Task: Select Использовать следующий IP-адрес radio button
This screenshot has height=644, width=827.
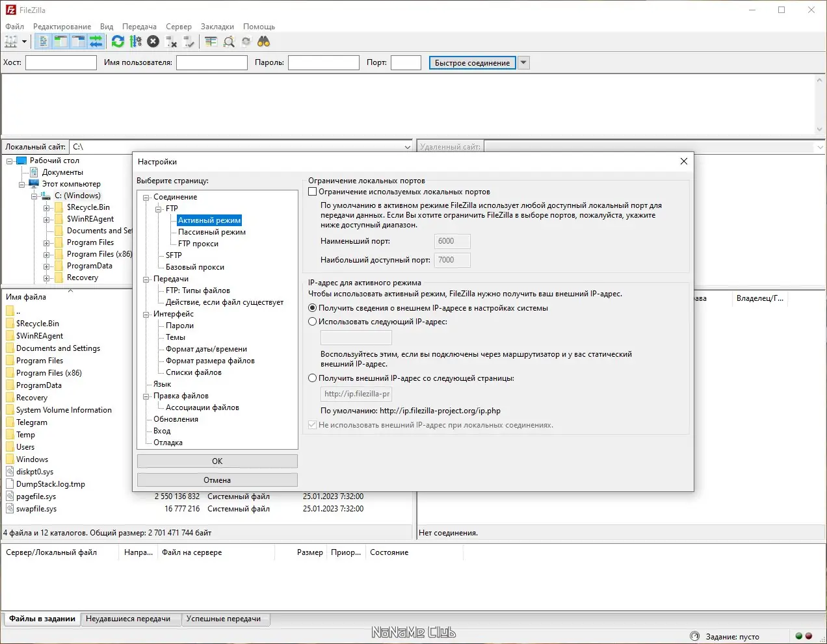Action: pos(313,322)
